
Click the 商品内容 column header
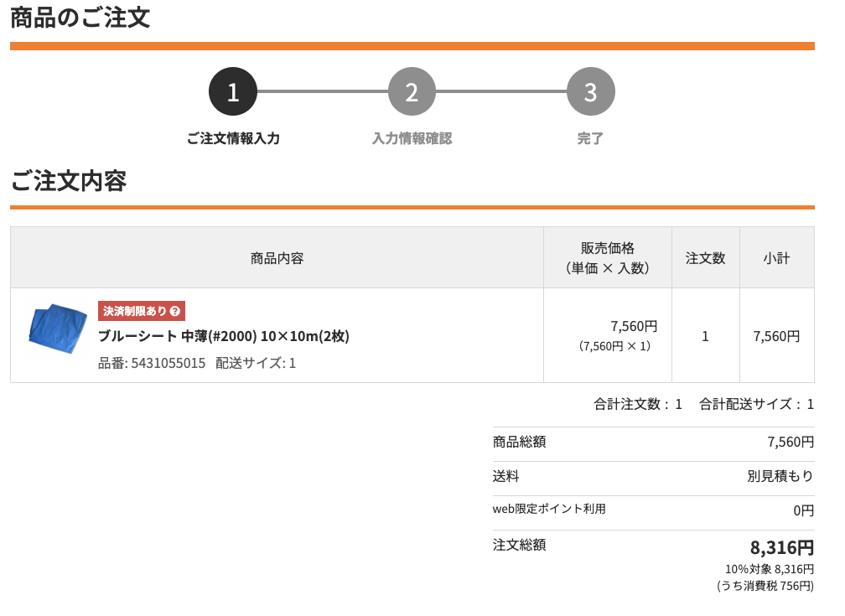[277, 258]
